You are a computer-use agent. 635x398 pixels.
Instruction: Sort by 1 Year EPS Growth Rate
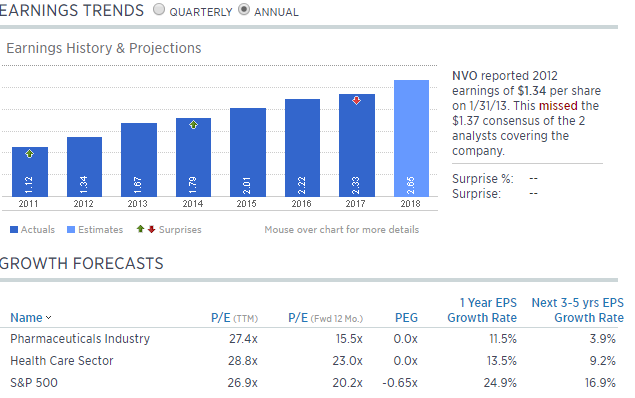[482, 310]
